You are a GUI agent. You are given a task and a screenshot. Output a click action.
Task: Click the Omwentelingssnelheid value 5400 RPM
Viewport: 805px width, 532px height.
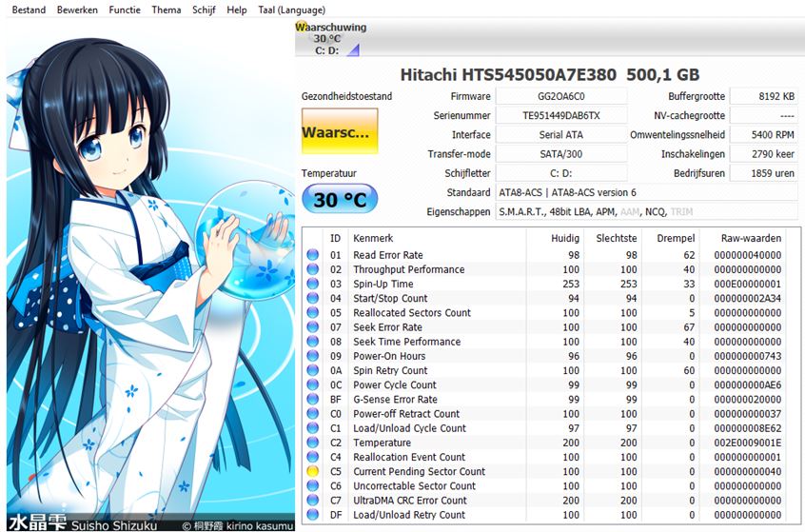click(764, 134)
